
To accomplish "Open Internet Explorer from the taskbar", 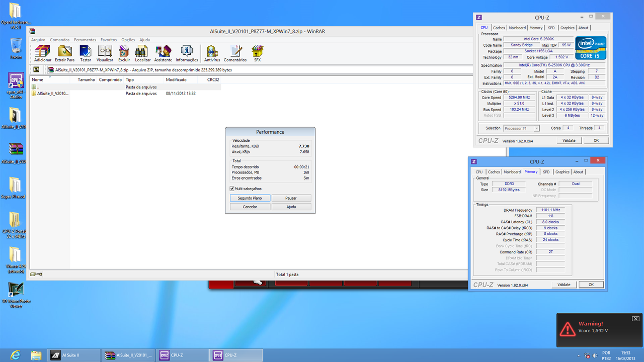I will [15, 355].
